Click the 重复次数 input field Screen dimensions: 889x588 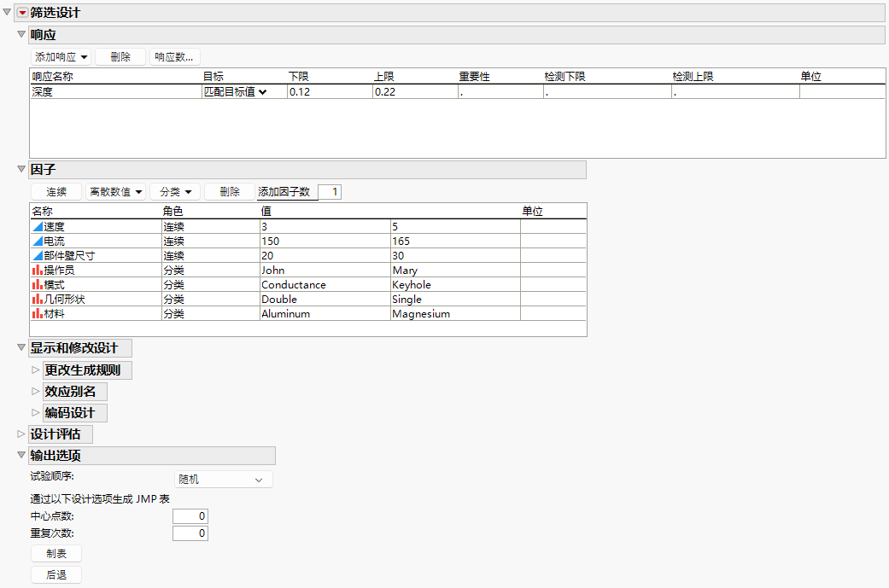190,533
